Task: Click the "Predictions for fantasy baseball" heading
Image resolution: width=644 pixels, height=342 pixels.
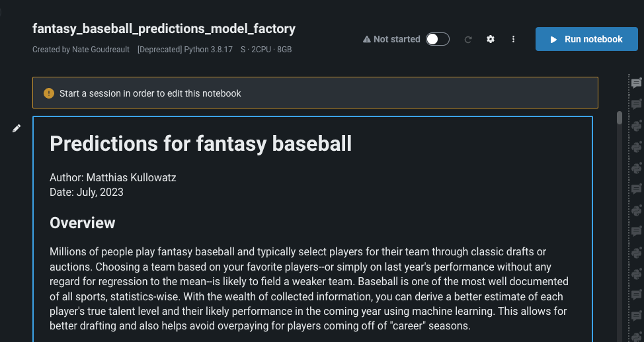Action: 201,144
